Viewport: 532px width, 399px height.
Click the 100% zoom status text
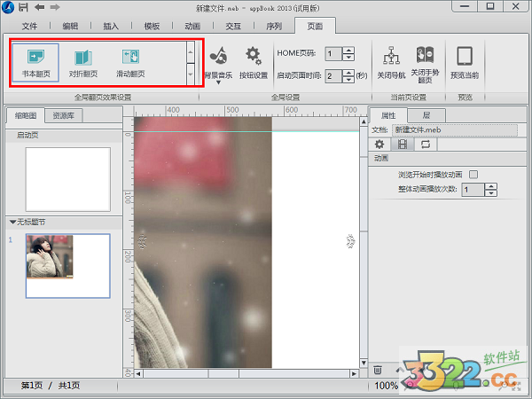pyautogui.click(x=386, y=386)
